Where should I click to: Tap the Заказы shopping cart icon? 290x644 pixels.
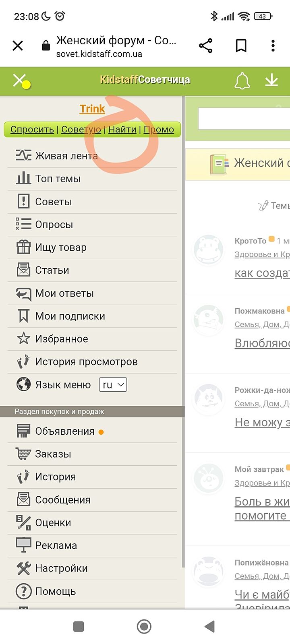(23, 454)
